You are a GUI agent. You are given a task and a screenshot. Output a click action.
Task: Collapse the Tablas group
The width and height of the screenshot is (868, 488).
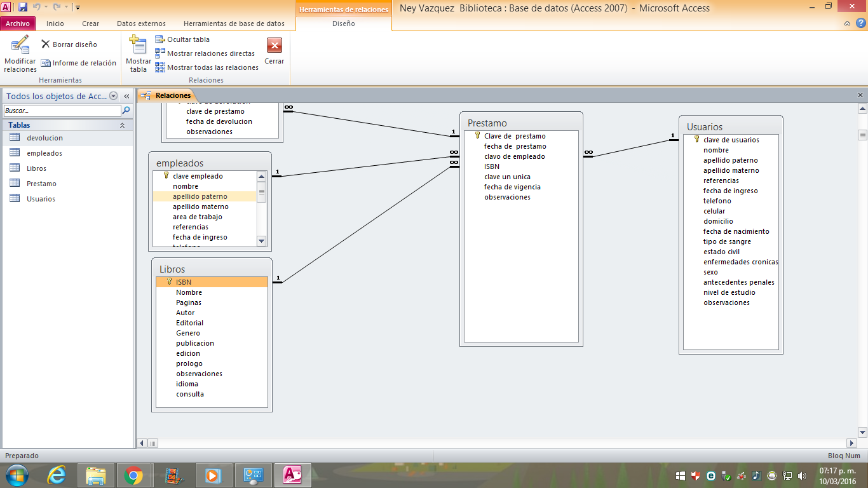click(123, 125)
